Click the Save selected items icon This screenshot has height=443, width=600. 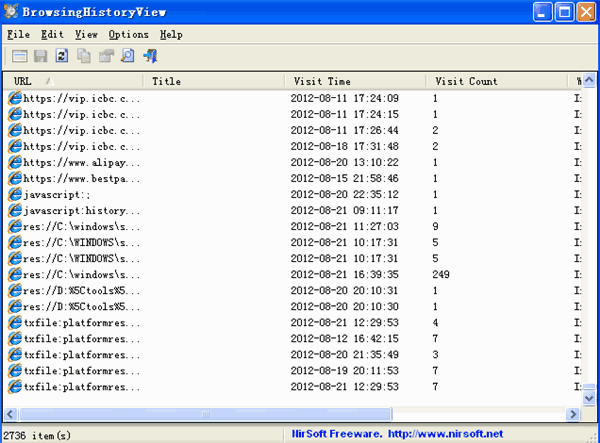point(41,56)
